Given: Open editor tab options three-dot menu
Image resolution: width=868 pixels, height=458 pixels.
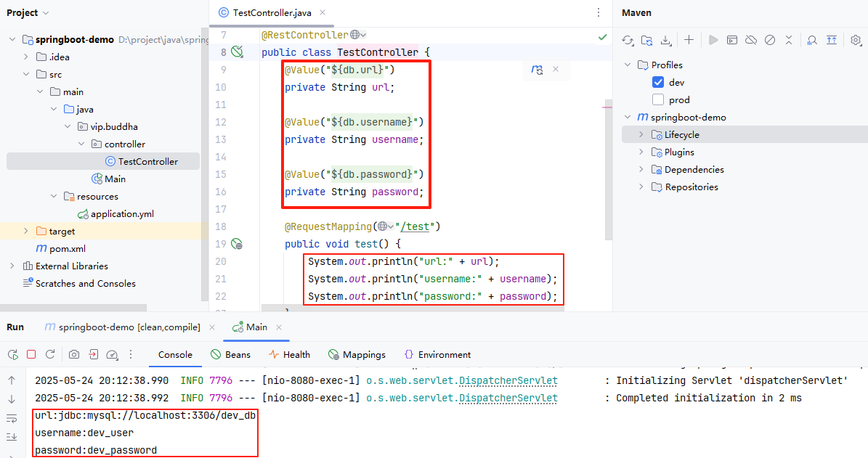Looking at the screenshot, I should [x=599, y=12].
